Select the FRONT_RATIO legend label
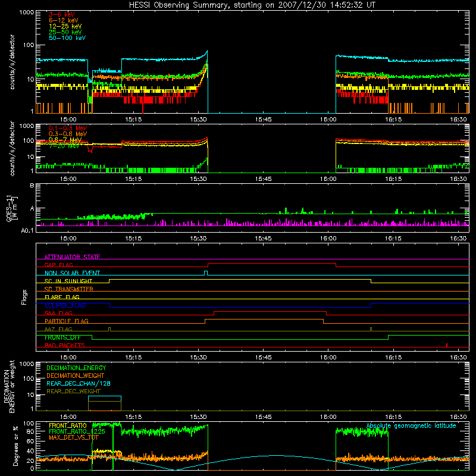 click(68, 425)
